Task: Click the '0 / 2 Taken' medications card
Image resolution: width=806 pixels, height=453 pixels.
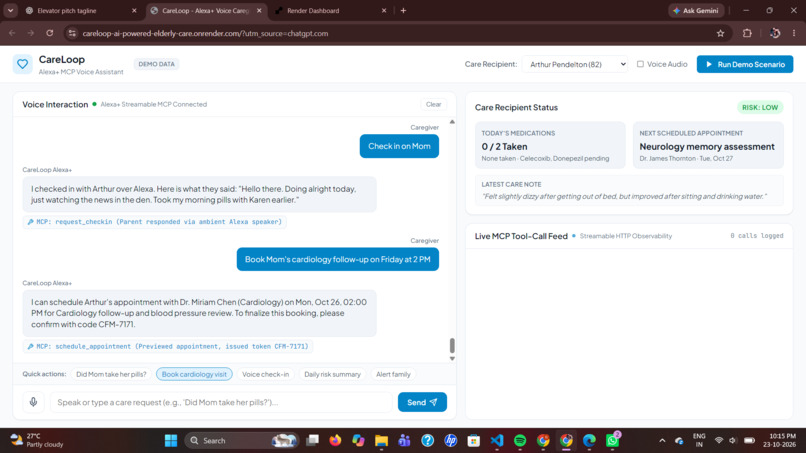Action: (550, 145)
